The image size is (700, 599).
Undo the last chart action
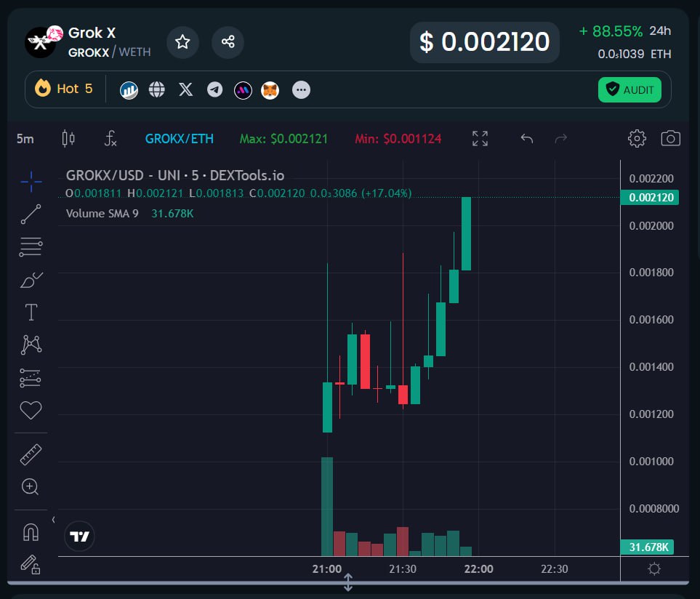point(527,139)
